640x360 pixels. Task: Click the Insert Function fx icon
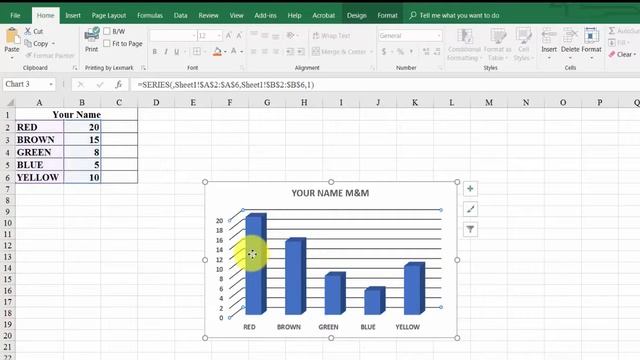tap(118, 84)
